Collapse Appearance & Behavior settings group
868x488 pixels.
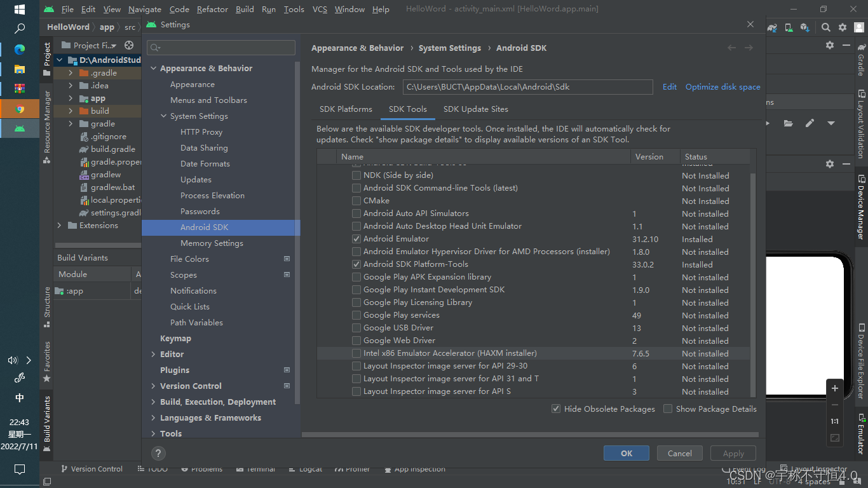(x=153, y=68)
